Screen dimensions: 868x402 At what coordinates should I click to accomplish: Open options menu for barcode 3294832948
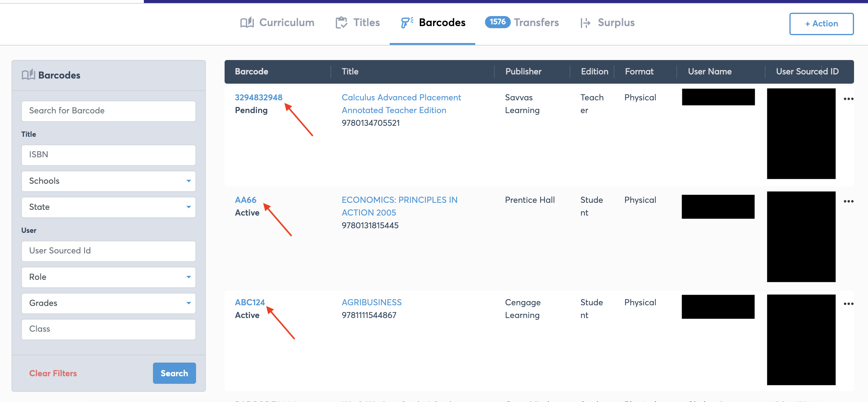coord(848,99)
